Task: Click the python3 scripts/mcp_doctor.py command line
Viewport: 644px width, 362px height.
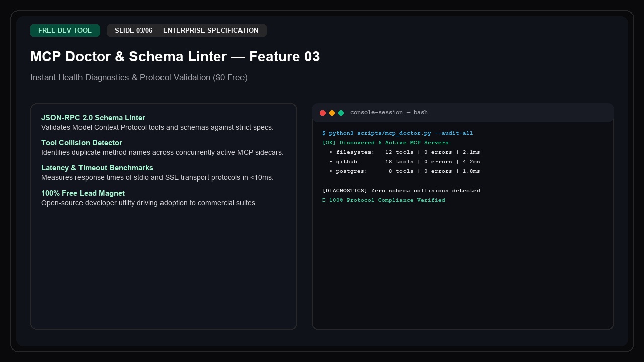Action: (x=397, y=133)
